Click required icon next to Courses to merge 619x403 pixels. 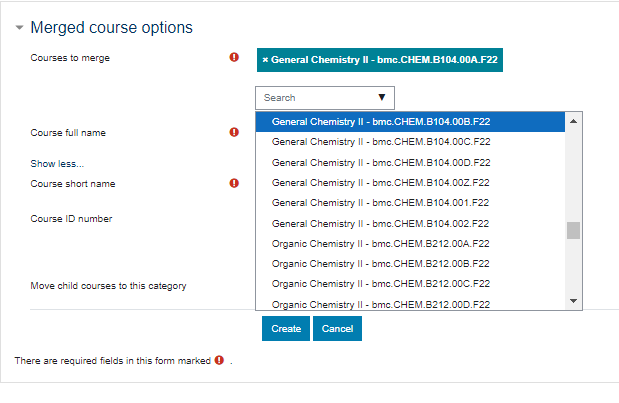click(234, 58)
